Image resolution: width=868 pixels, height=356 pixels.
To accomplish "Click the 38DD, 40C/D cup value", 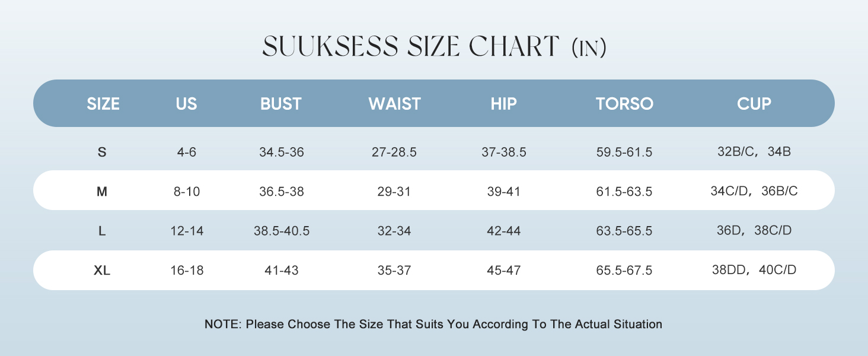I will click(x=754, y=271).
